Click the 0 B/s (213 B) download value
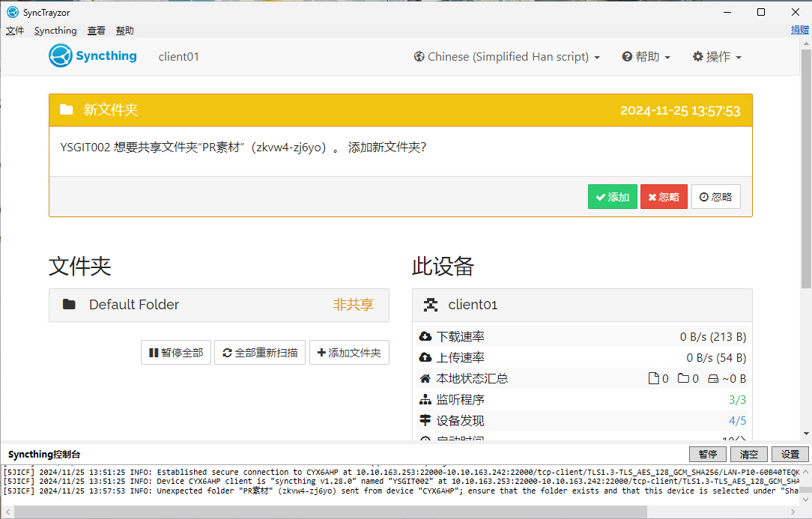Image resolution: width=812 pixels, height=519 pixels. pyautogui.click(x=713, y=337)
